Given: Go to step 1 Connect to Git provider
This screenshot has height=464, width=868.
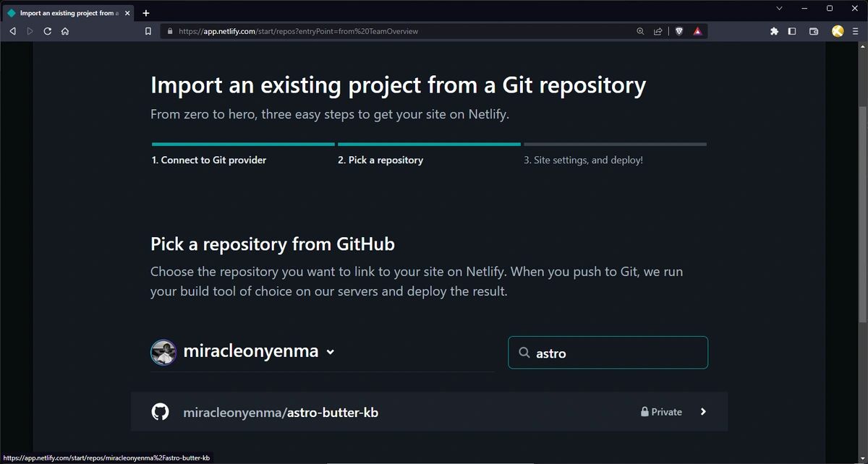Looking at the screenshot, I should pyautogui.click(x=209, y=160).
